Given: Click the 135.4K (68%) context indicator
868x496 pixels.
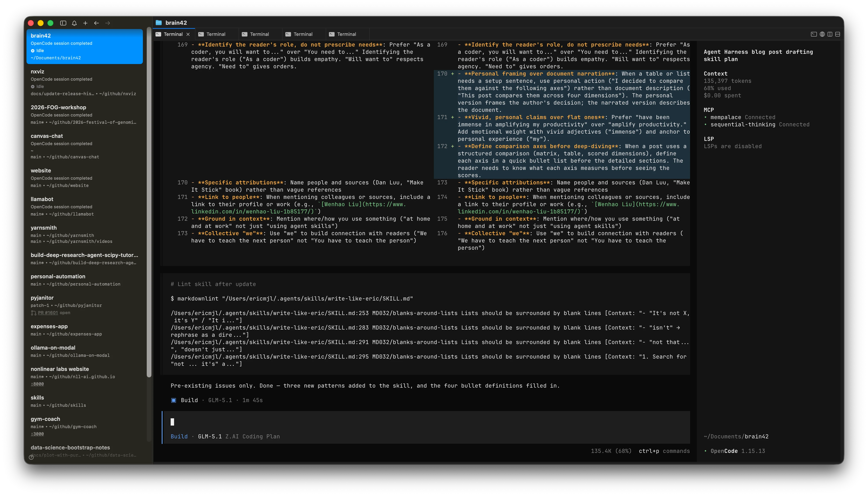Looking at the screenshot, I should click(611, 451).
